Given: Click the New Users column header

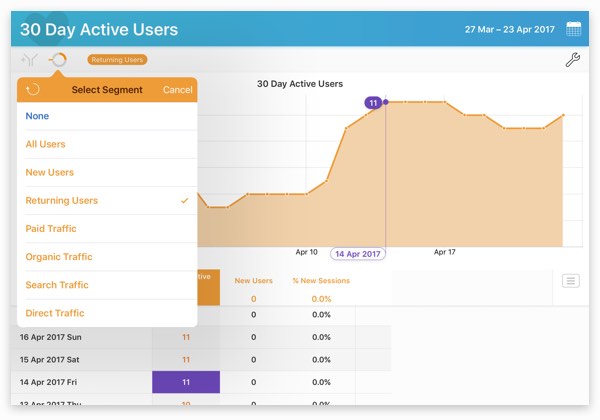Looking at the screenshot, I should click(x=254, y=281).
